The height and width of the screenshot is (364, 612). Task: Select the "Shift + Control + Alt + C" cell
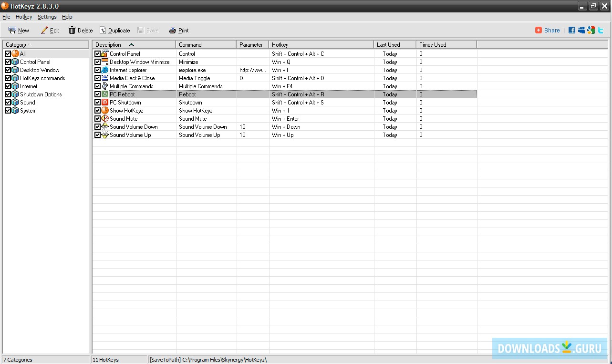(298, 54)
